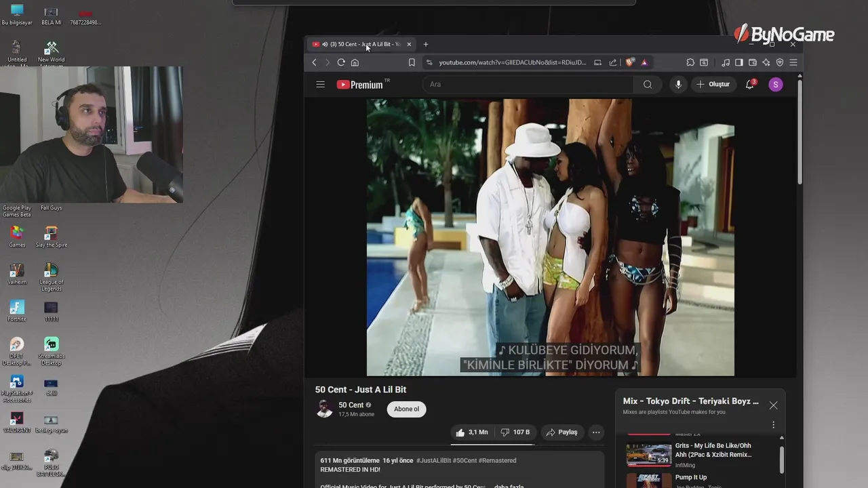Go forward with the browser arrow
868x488 pixels.
pyautogui.click(x=328, y=62)
